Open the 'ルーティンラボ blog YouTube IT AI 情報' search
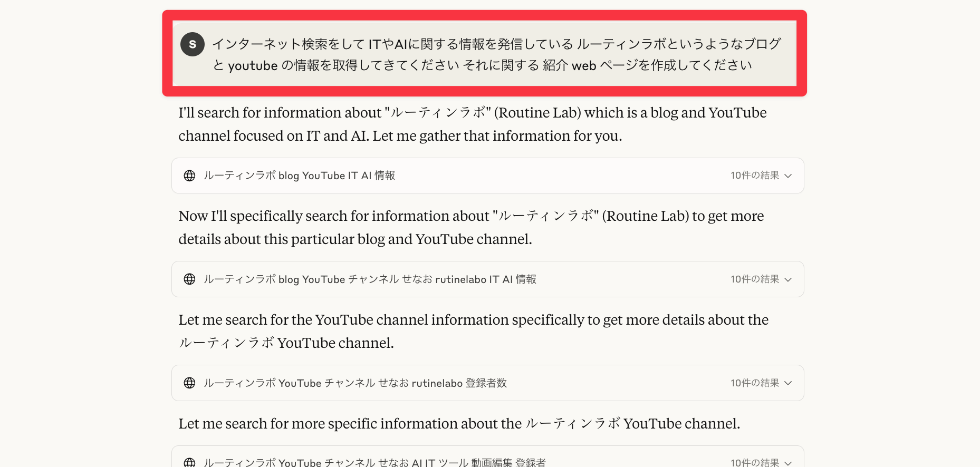Viewport: 980px width, 467px height. coord(299,176)
